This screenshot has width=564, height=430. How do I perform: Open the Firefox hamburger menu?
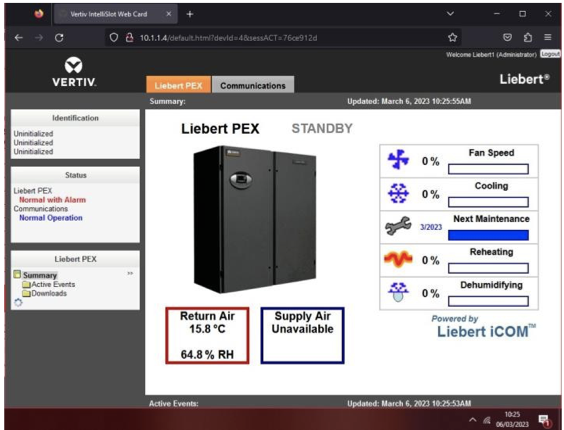point(548,37)
